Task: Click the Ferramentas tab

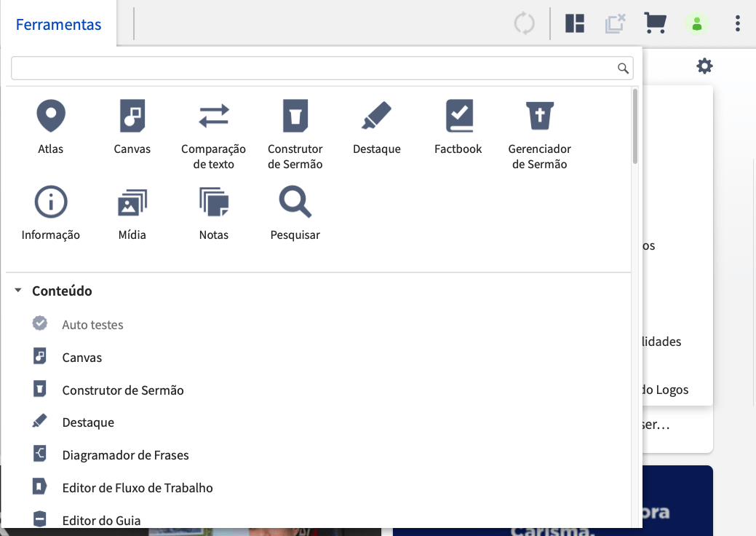Action: [x=58, y=25]
